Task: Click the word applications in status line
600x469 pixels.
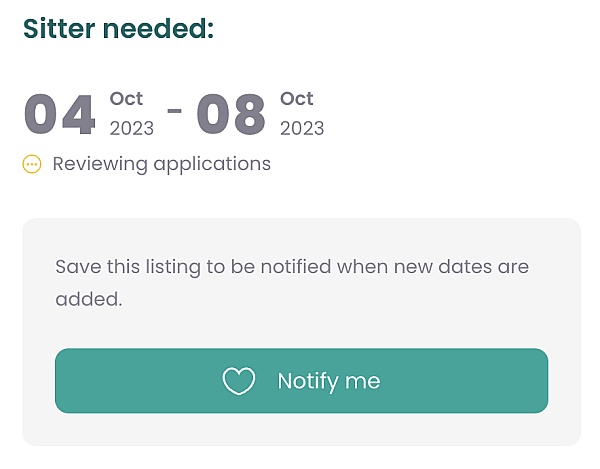Action: [212, 164]
